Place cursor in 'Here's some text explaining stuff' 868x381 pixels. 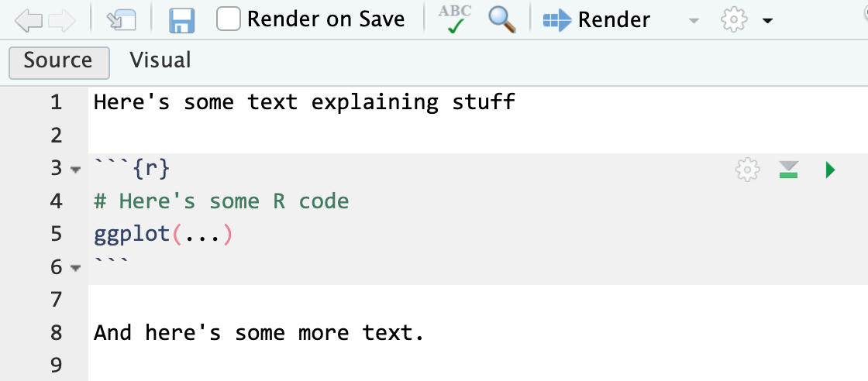tap(304, 102)
